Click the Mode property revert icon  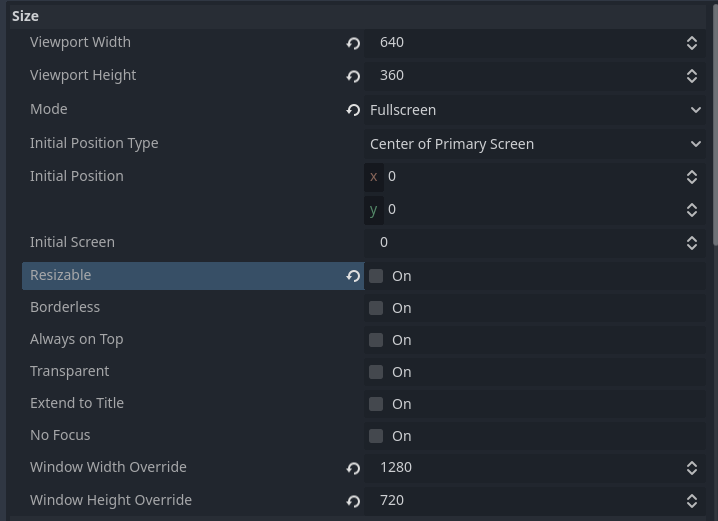[353, 110]
